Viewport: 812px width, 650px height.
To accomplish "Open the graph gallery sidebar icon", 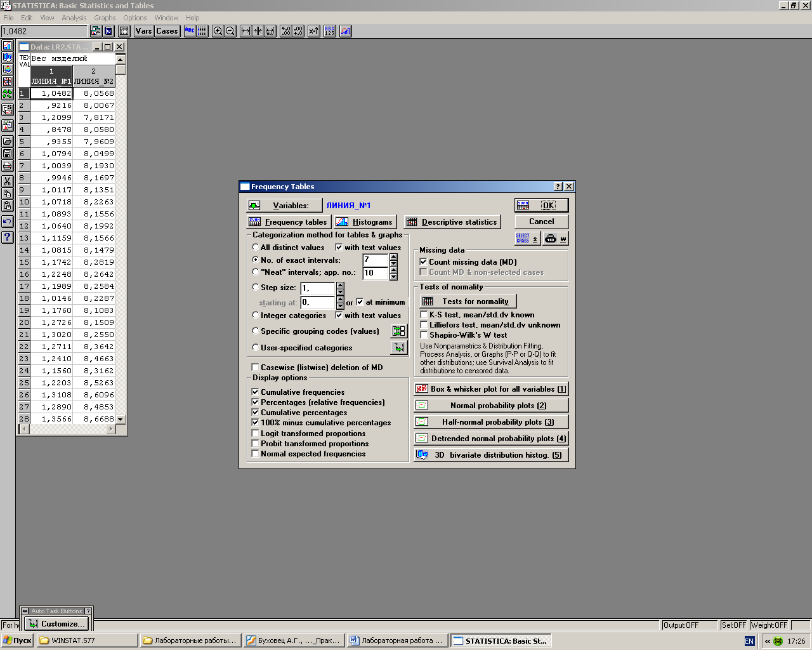I will (x=7, y=125).
